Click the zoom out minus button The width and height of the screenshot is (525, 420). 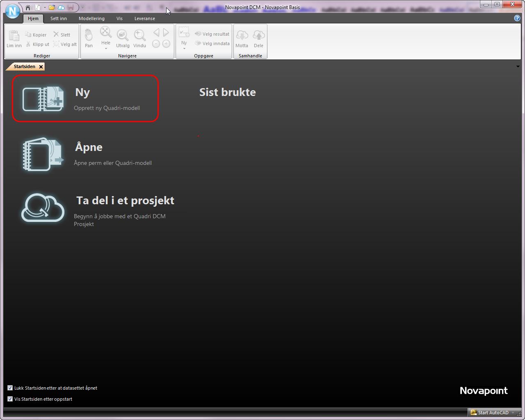tap(156, 43)
